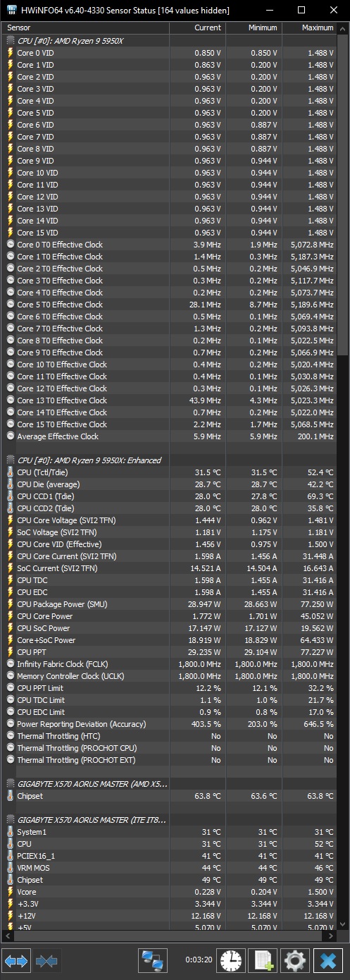Select the GIGABYTE X570 AORUS MASTER (ITE IT8... group

pyautogui.click(x=170, y=820)
